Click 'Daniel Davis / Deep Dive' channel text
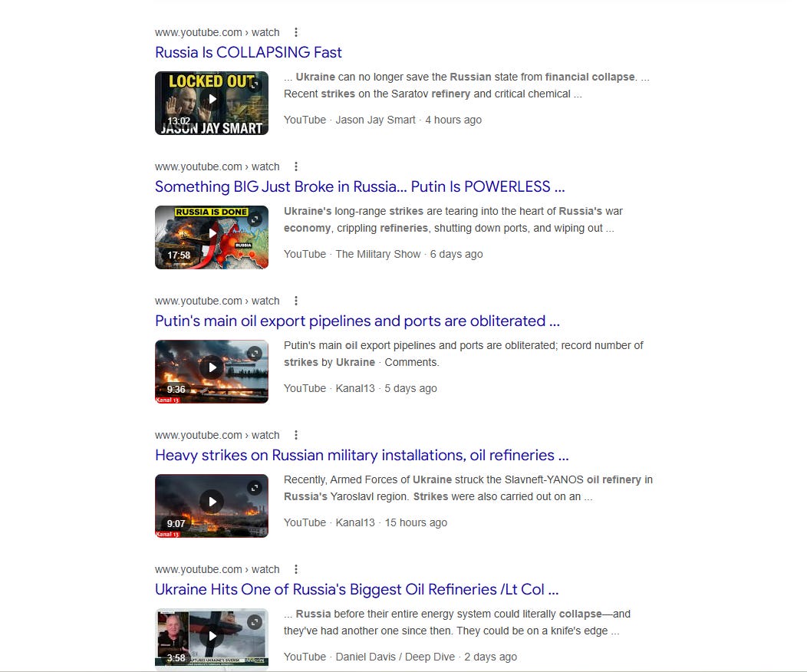Image resolution: width=807 pixels, height=672 pixels. coord(395,657)
